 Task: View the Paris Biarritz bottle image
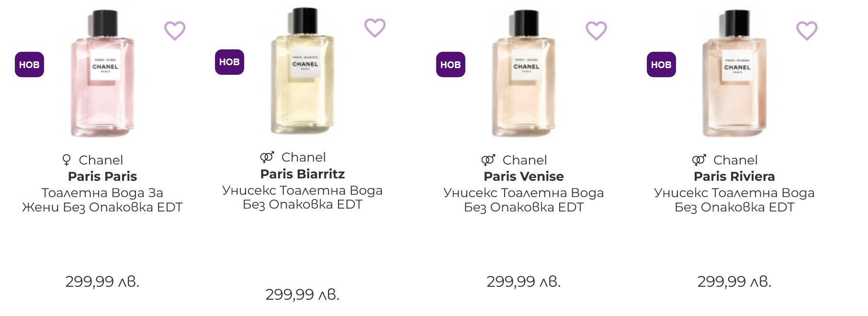click(x=303, y=72)
